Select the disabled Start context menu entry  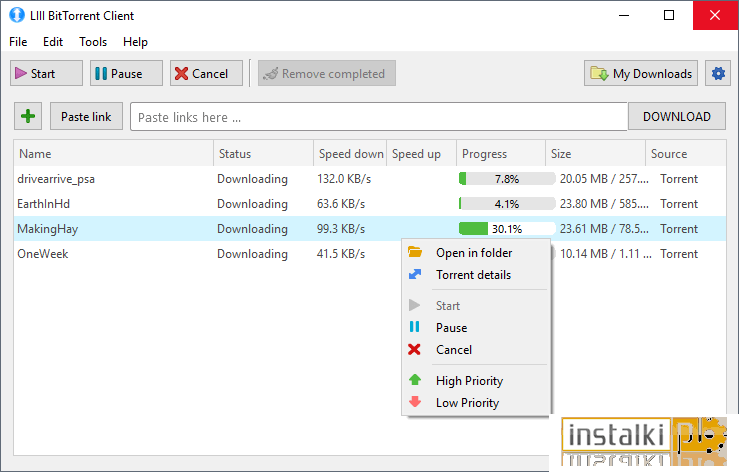pos(476,306)
